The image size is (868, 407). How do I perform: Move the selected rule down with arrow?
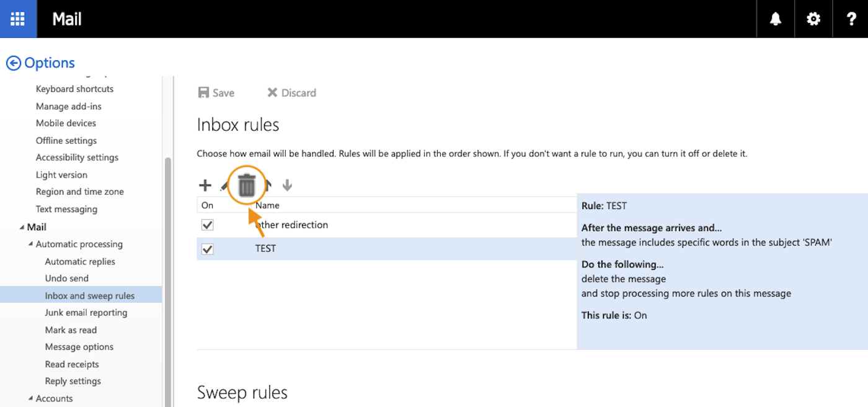pos(286,185)
